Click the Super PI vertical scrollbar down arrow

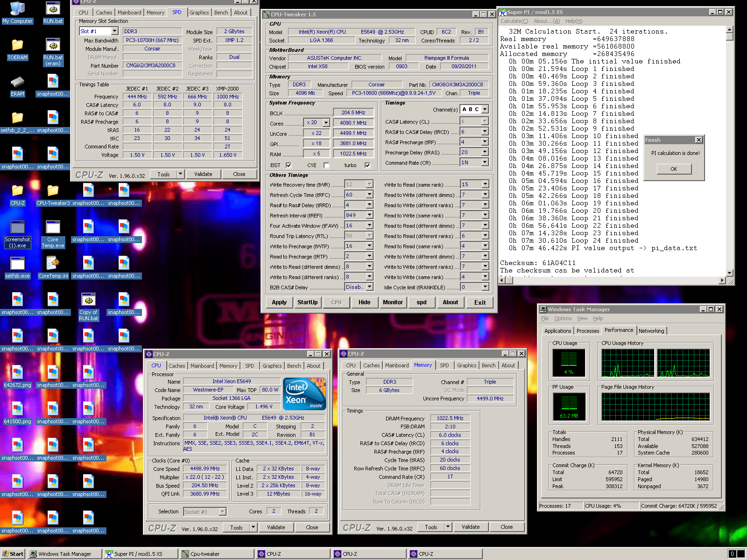[x=729, y=273]
